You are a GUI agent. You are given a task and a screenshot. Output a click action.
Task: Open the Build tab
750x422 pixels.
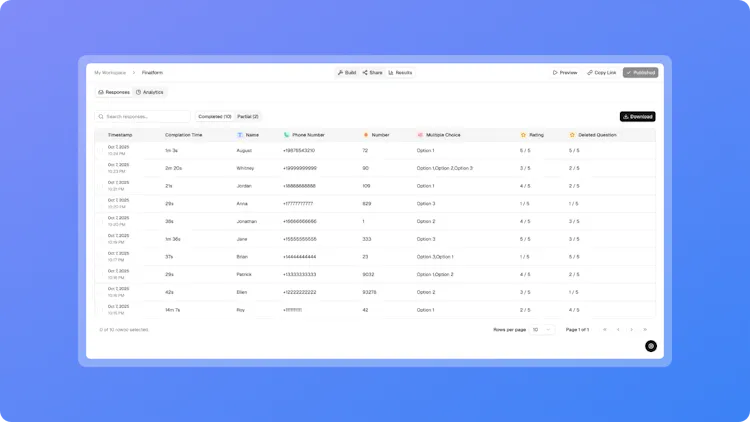pos(347,73)
